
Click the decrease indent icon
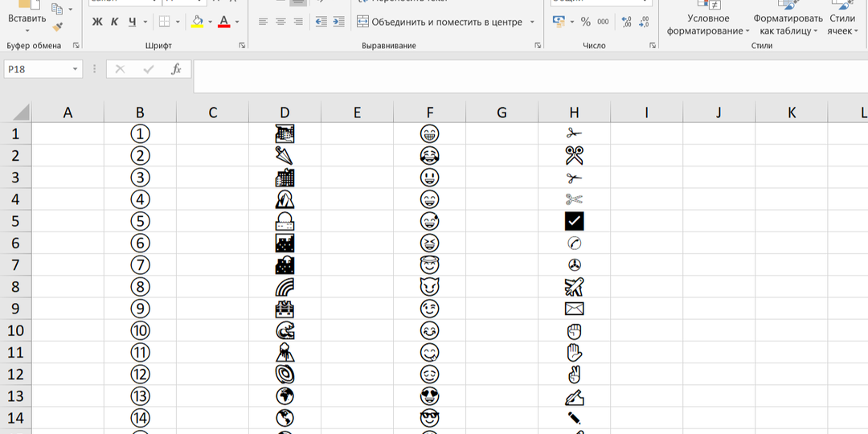click(321, 23)
